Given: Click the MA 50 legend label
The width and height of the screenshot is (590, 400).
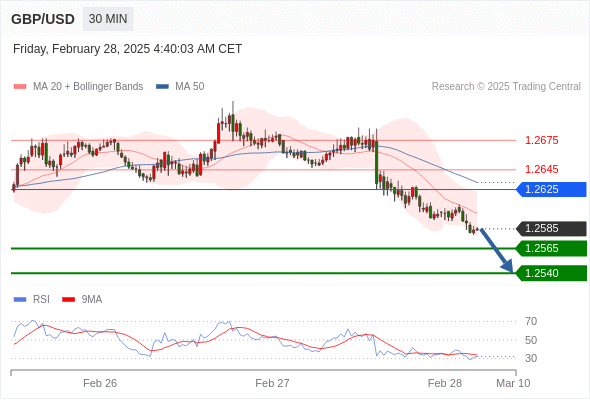Looking at the screenshot, I should [x=190, y=87].
